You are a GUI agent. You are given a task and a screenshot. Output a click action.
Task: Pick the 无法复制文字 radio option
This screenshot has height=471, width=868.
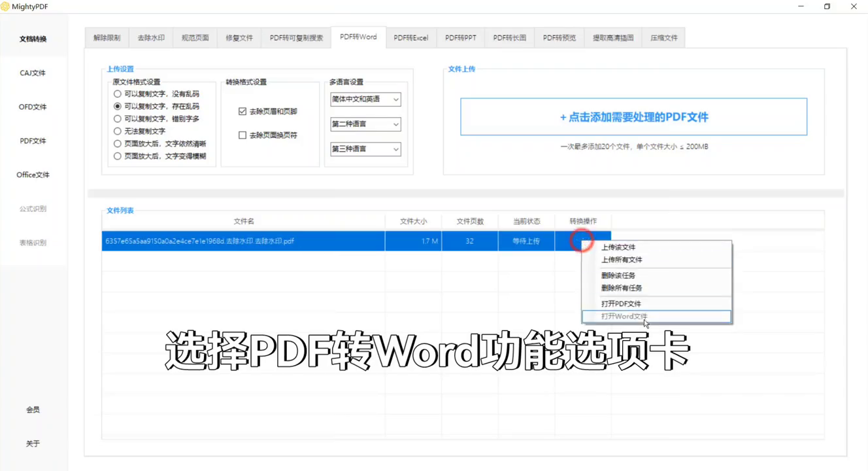pos(118,131)
